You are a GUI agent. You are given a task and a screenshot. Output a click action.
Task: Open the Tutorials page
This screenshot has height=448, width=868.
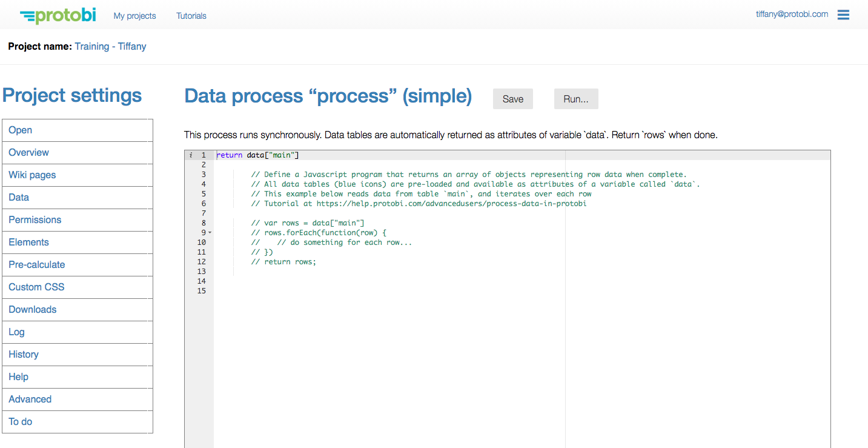tap(191, 16)
